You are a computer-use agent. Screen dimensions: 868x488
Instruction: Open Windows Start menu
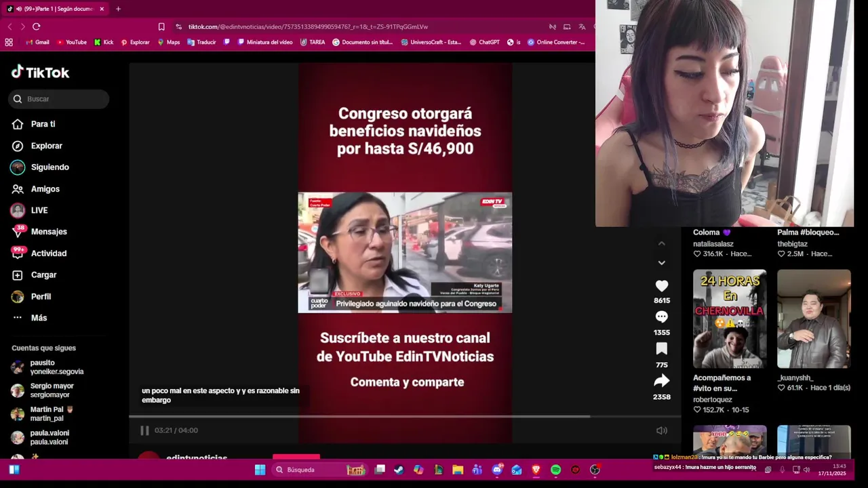260,470
